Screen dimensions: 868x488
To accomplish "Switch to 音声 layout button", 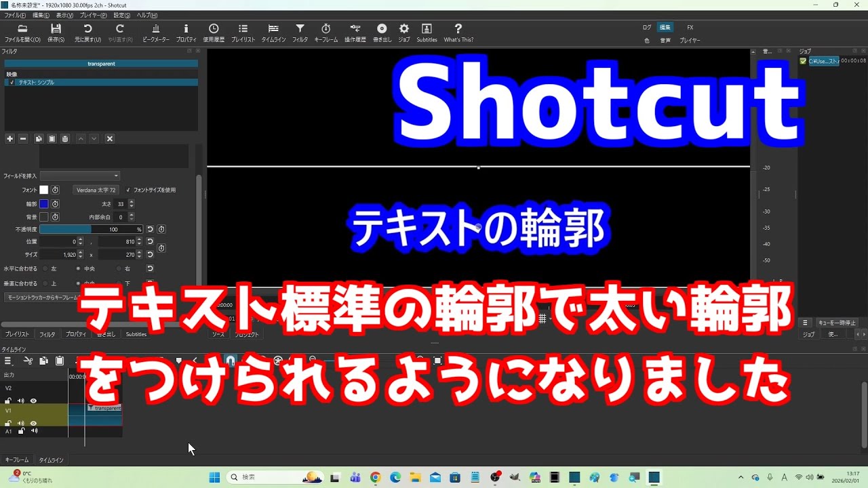I will (665, 41).
